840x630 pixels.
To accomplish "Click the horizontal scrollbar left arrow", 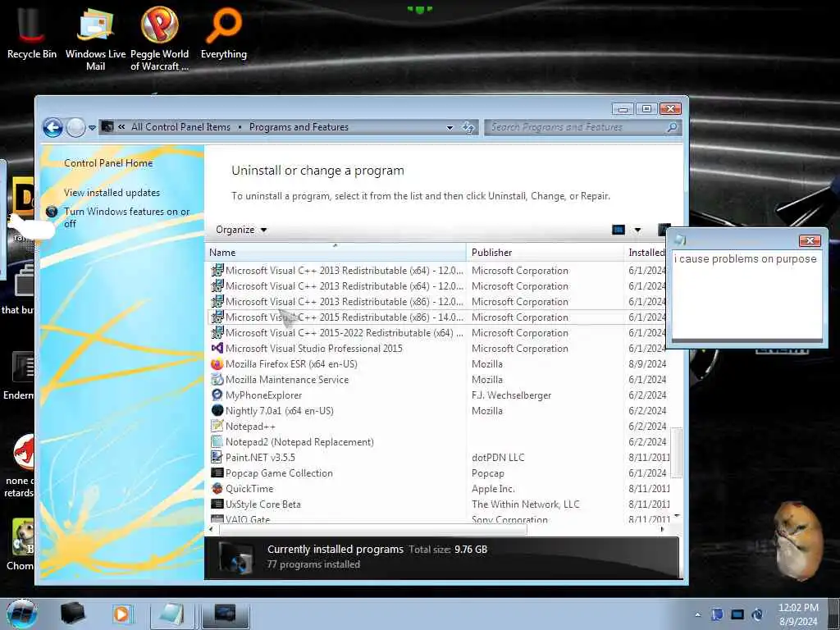I will [x=211, y=529].
